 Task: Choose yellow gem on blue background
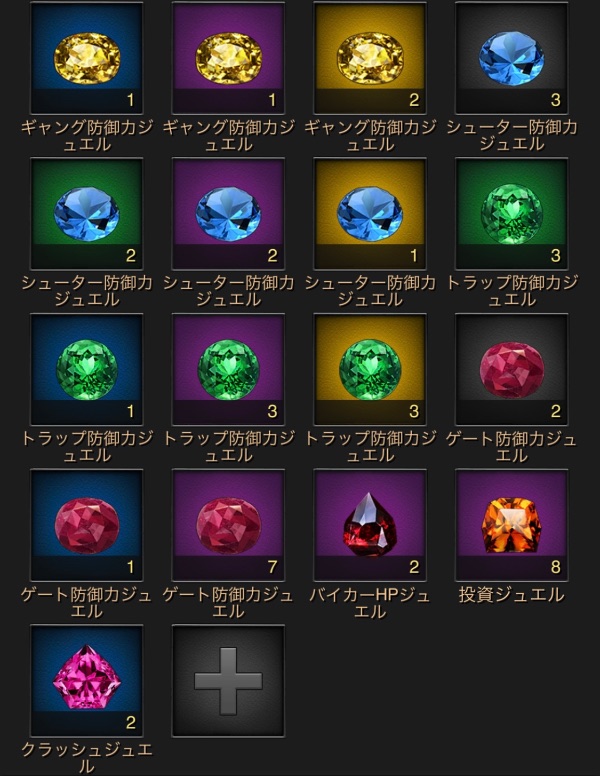pos(87,58)
